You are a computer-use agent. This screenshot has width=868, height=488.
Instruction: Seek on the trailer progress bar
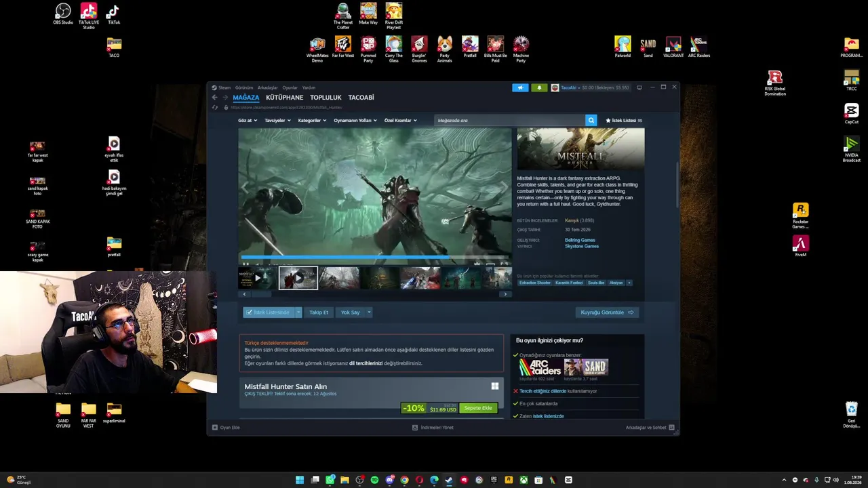click(374, 258)
